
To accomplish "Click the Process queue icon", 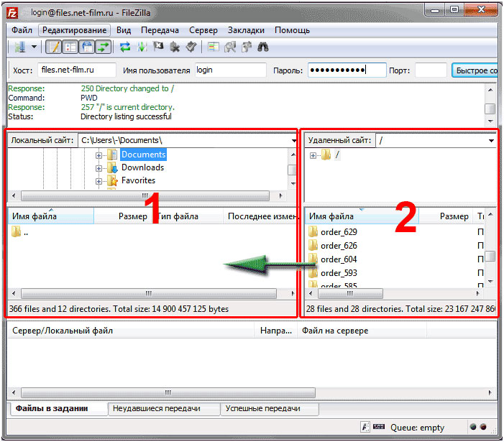I will point(142,47).
